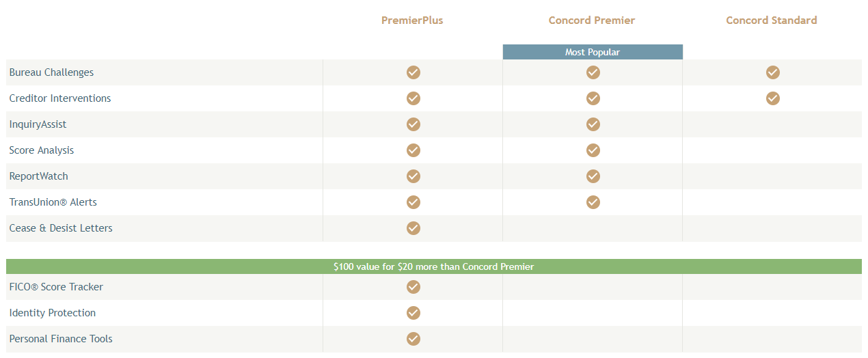Click Concord Premier ReportWatch checkmark
868x358 pixels.
(x=593, y=176)
